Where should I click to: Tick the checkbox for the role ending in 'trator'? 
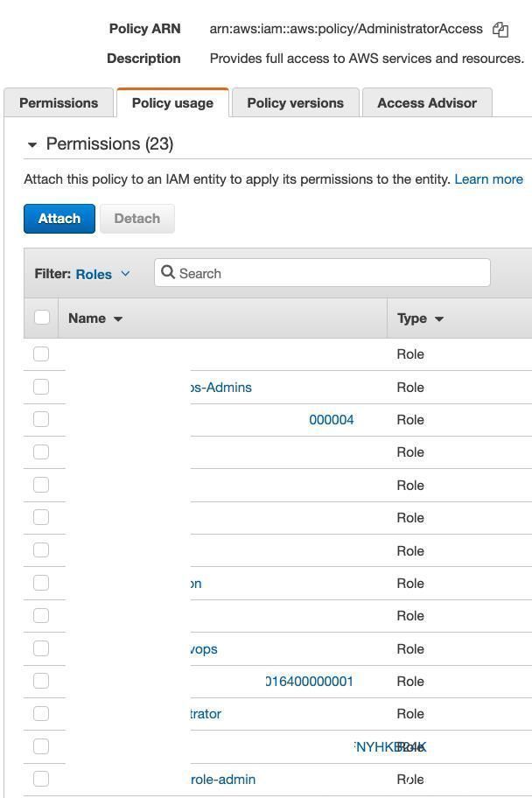(x=41, y=713)
